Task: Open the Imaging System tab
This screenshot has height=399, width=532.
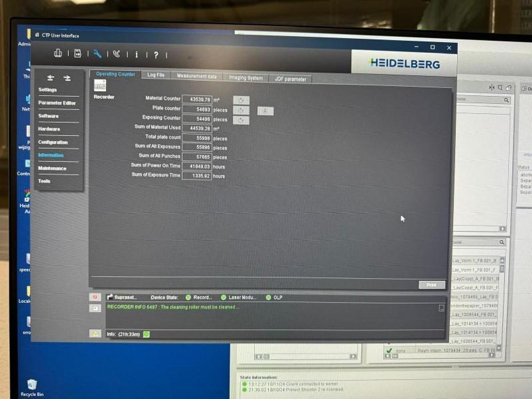Action: click(245, 78)
